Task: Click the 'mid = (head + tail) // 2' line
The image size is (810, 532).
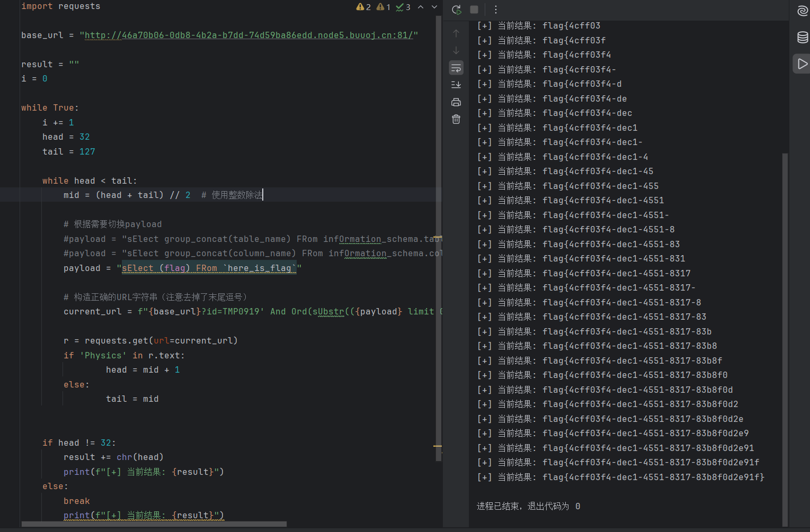Action: (x=127, y=195)
